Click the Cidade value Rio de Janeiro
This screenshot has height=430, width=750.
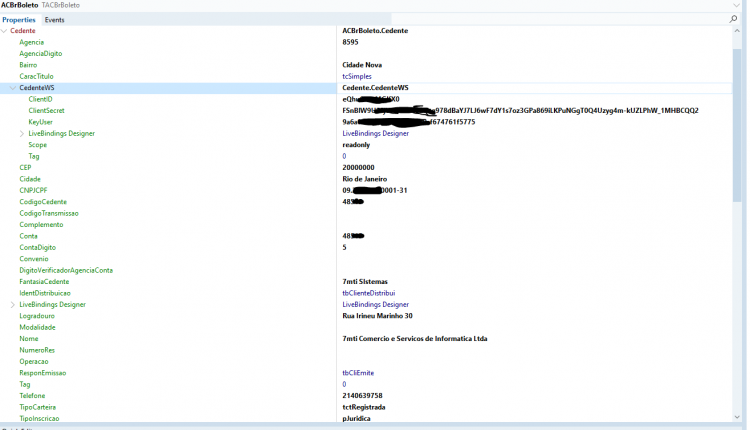coord(365,179)
